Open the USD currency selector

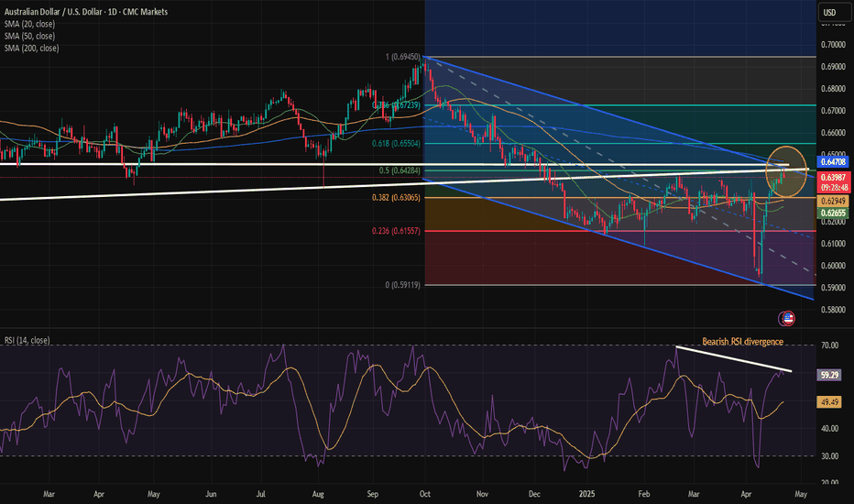point(835,12)
